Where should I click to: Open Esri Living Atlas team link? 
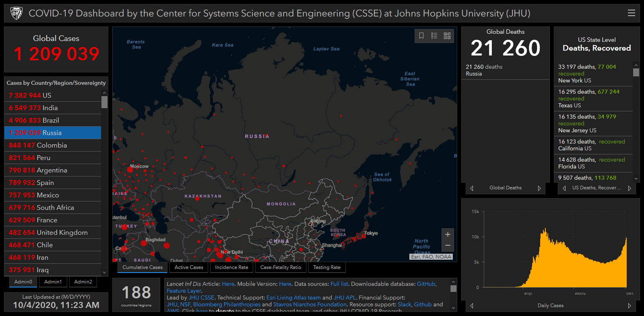[293, 298]
